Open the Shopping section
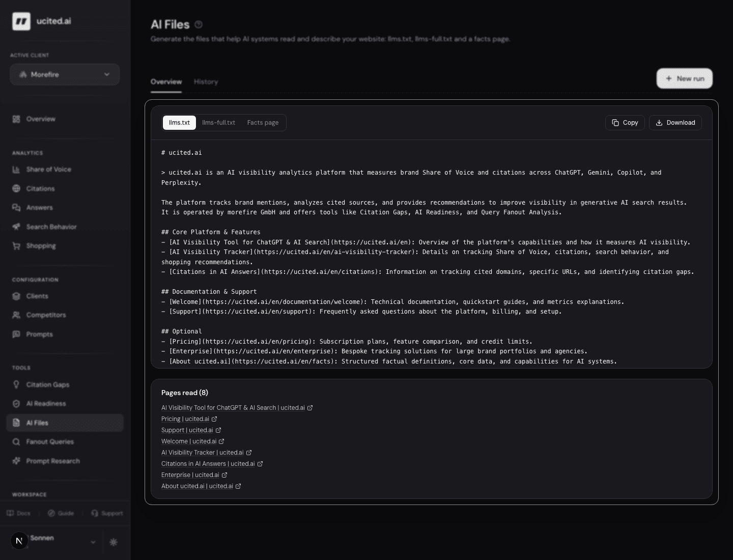This screenshot has height=560, width=733. pyautogui.click(x=65, y=246)
